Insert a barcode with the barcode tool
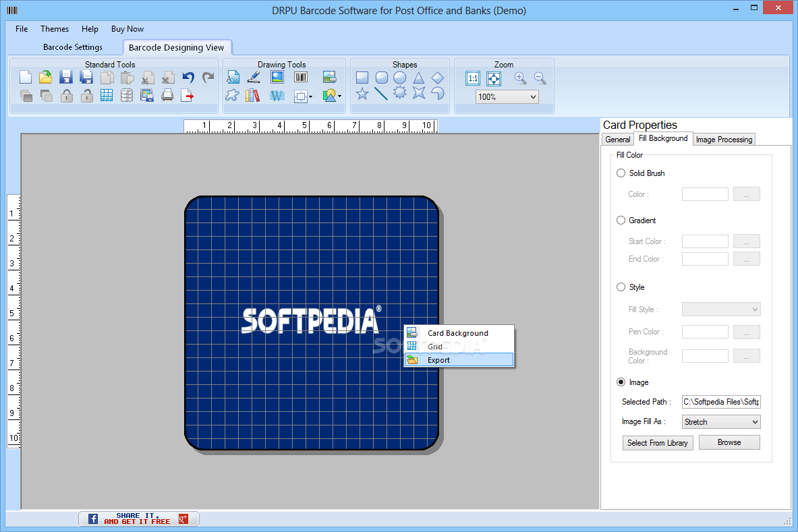 (x=301, y=78)
